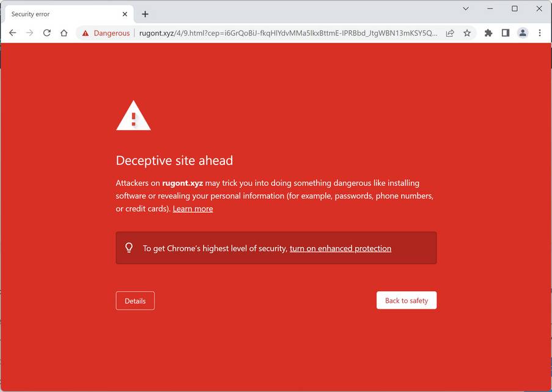Image resolution: width=552 pixels, height=392 pixels.
Task: Open the Learn more link
Action: pyautogui.click(x=193, y=209)
